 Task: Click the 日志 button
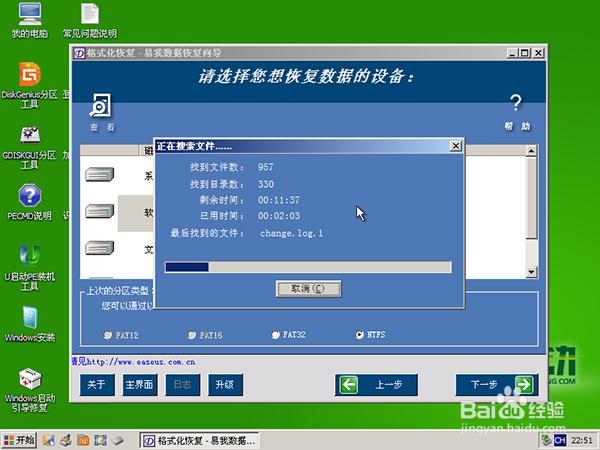click(183, 385)
